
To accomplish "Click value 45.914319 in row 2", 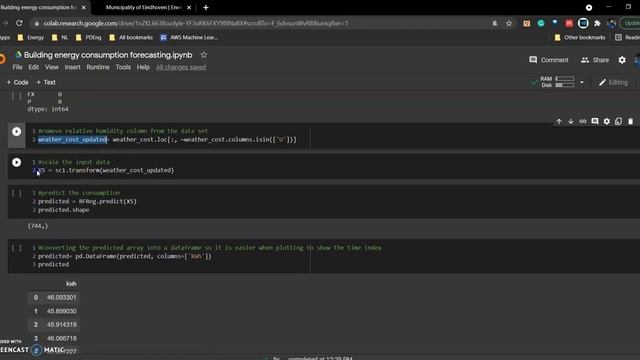I will pyautogui.click(x=61, y=324).
